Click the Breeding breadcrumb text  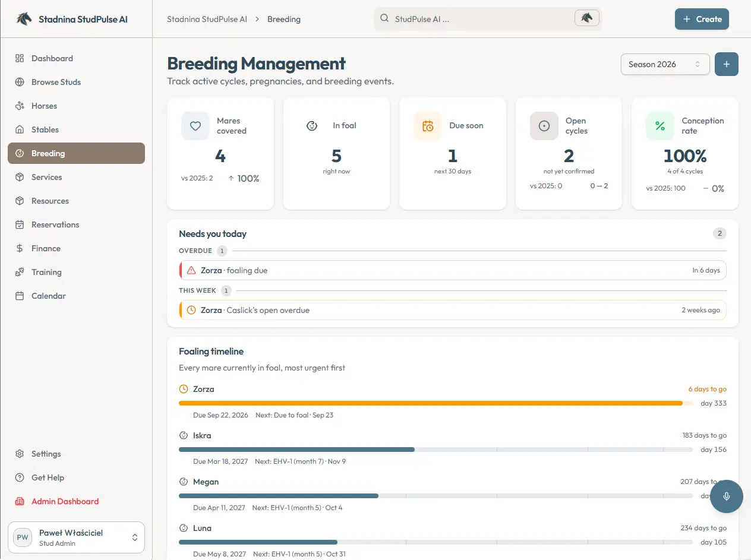[284, 19]
